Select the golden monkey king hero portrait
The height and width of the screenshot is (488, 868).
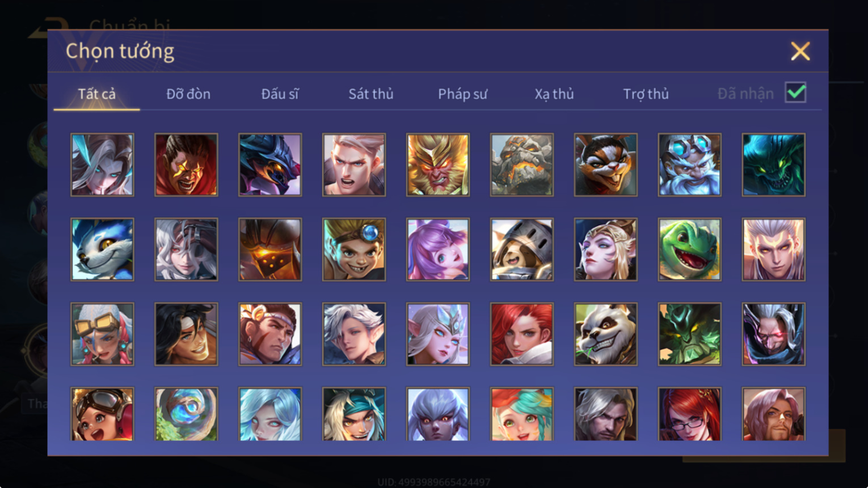[x=438, y=165]
